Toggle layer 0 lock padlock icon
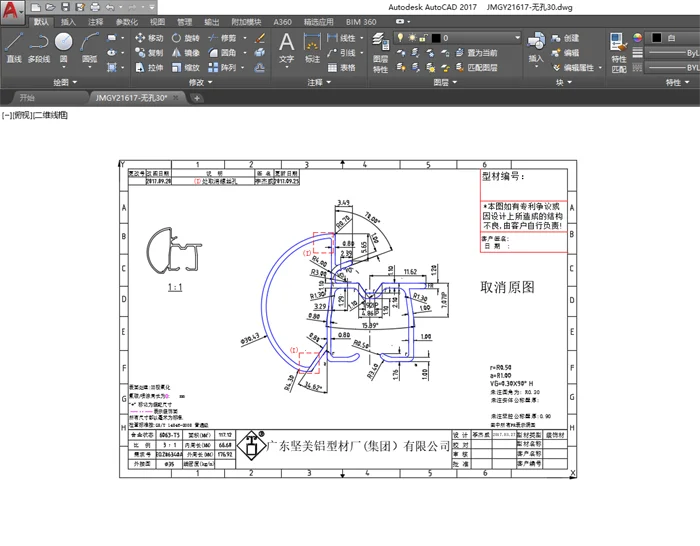Viewport: 700px width, 546px height. [422, 38]
